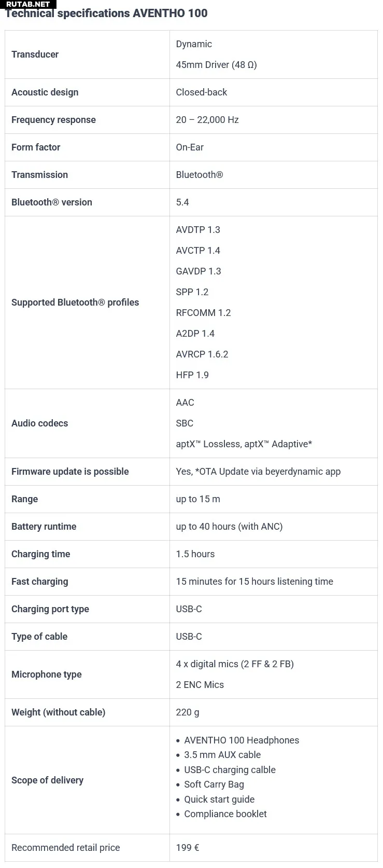Click the Technical specifications AVENTHO 100 heading
The image size is (383, 868).
tap(106, 14)
